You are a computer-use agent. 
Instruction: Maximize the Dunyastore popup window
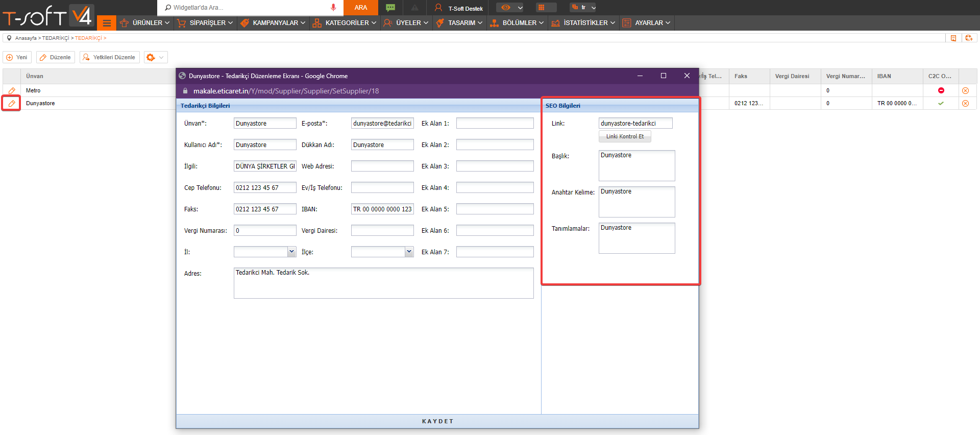pos(664,76)
